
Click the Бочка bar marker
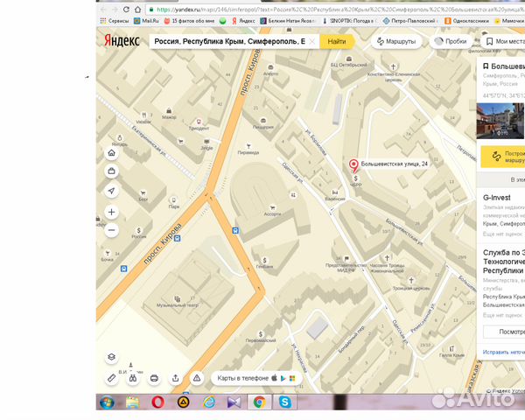click(x=108, y=255)
